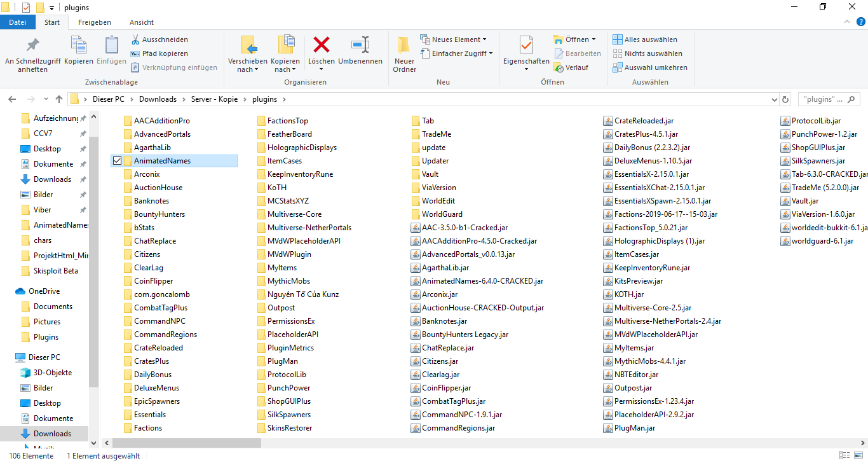Cut selection with Ausschneiden scissors

pos(159,39)
